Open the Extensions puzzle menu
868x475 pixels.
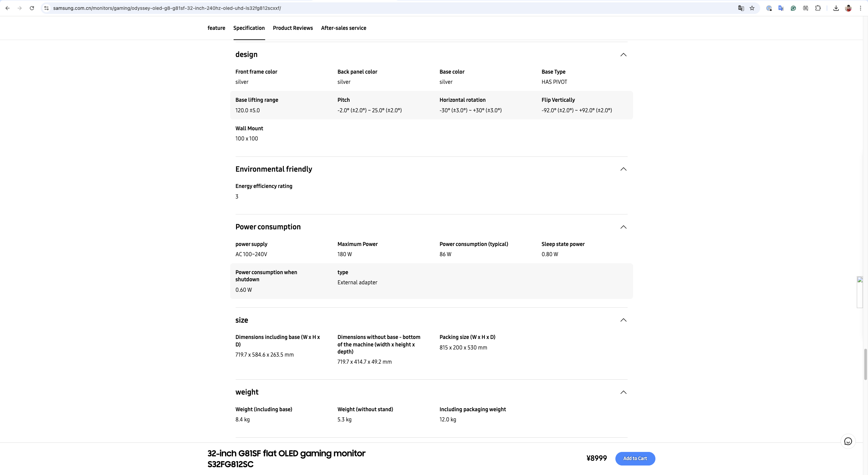coord(818,8)
